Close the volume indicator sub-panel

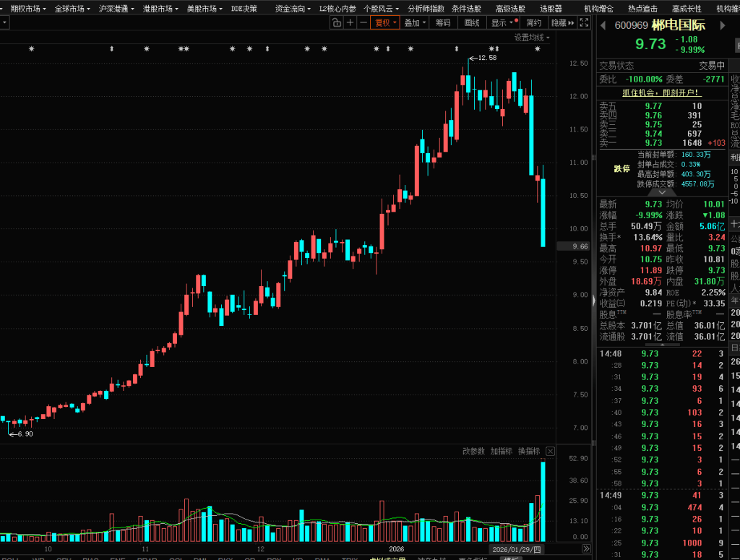click(550, 452)
